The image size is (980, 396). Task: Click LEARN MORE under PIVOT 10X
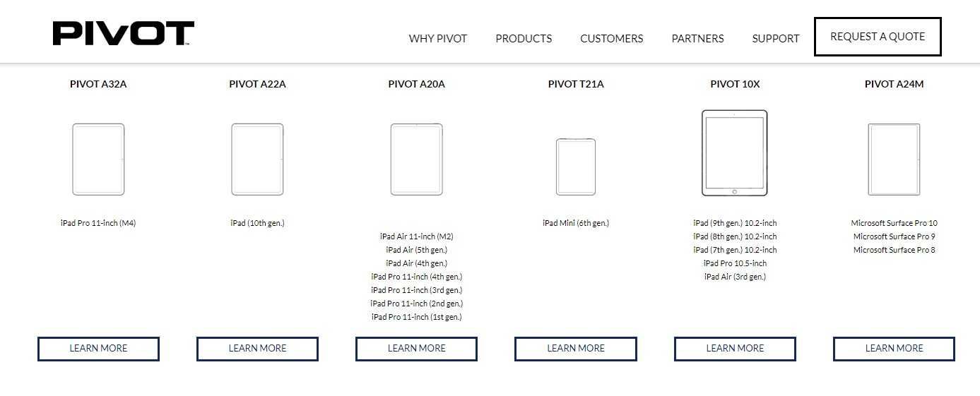(x=735, y=349)
